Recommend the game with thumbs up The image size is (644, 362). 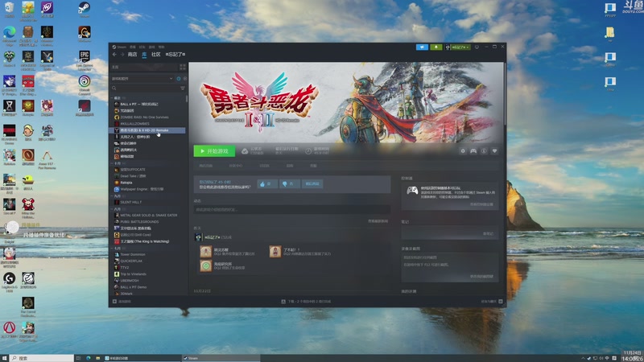coord(266,184)
